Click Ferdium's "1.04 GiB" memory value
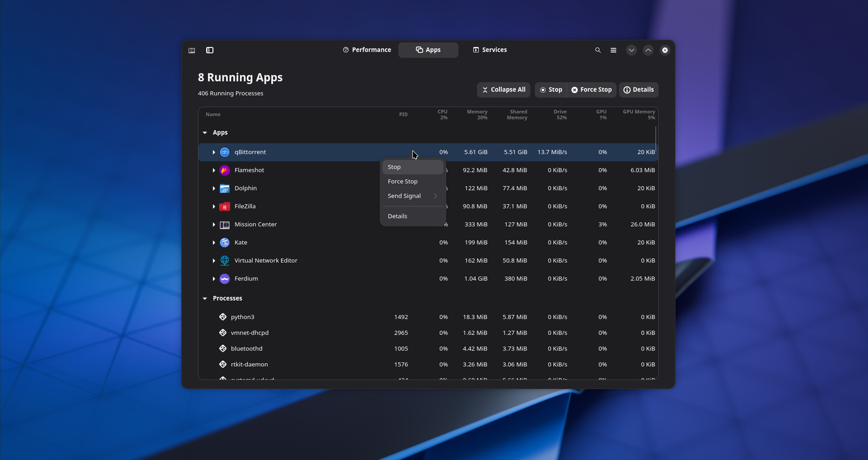 click(476, 279)
